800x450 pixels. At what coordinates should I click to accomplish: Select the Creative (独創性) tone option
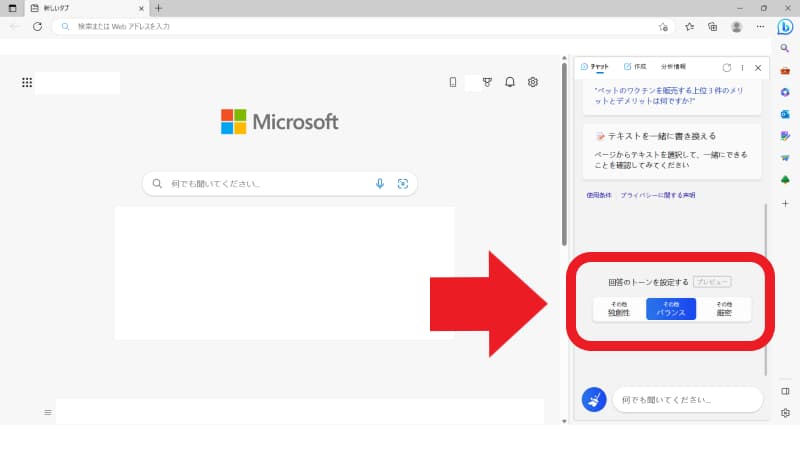pyautogui.click(x=619, y=309)
